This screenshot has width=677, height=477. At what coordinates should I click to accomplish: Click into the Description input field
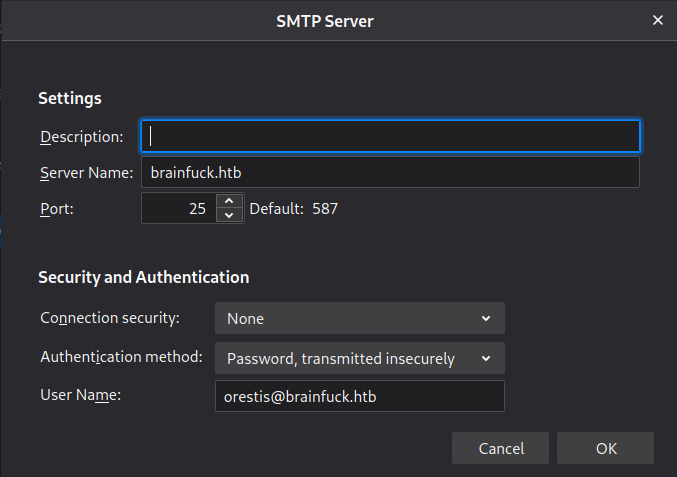(390, 136)
